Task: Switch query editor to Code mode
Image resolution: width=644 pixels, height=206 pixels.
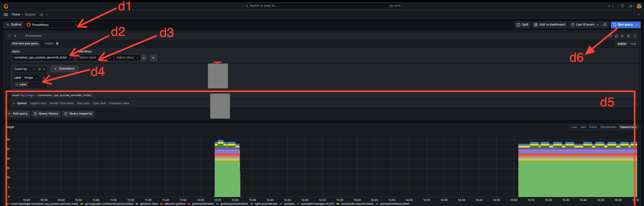Action: (633, 44)
